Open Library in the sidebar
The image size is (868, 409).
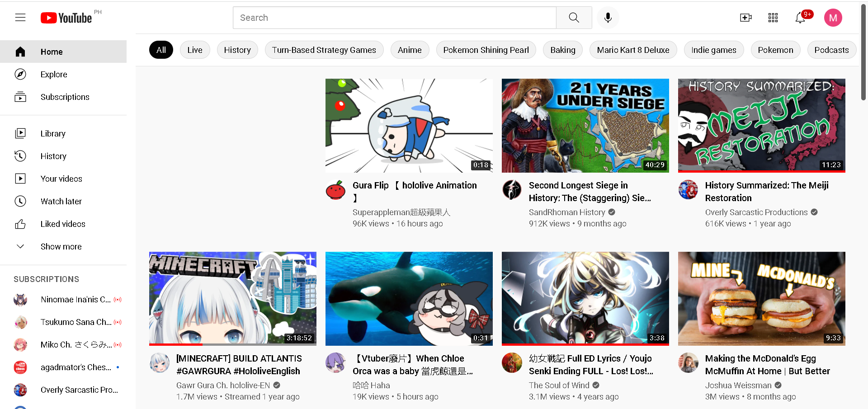pyautogui.click(x=63, y=133)
